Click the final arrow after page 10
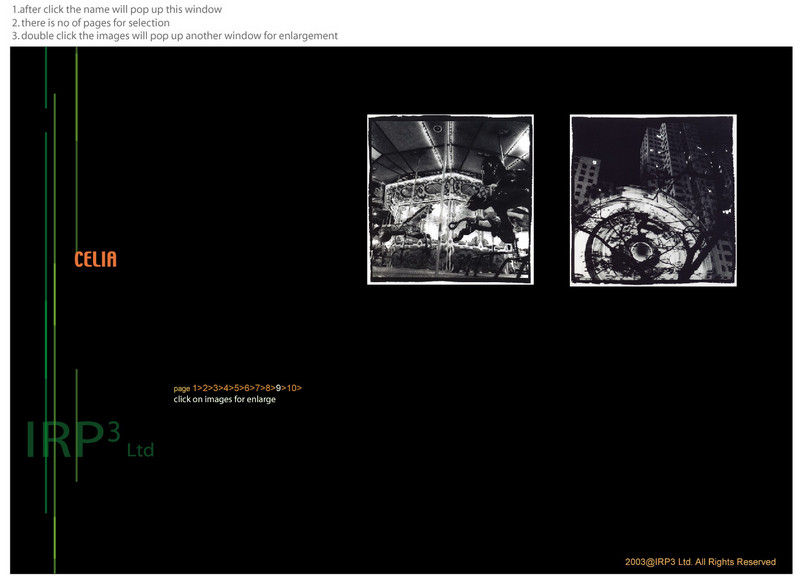 pos(299,388)
